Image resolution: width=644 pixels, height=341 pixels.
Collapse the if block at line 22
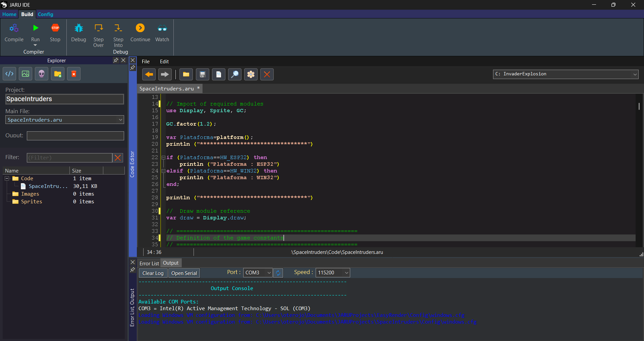pos(163,157)
